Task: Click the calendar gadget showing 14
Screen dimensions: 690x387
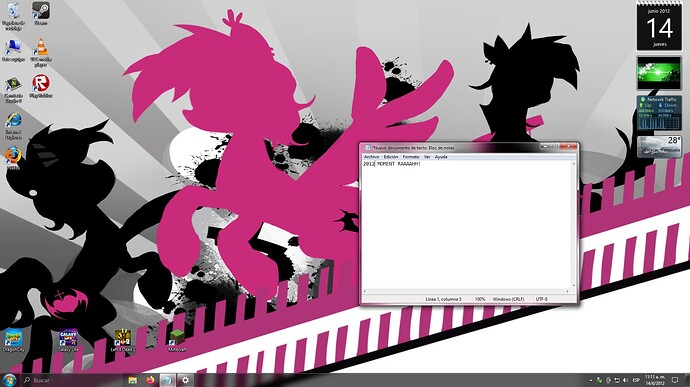Action: click(x=659, y=26)
